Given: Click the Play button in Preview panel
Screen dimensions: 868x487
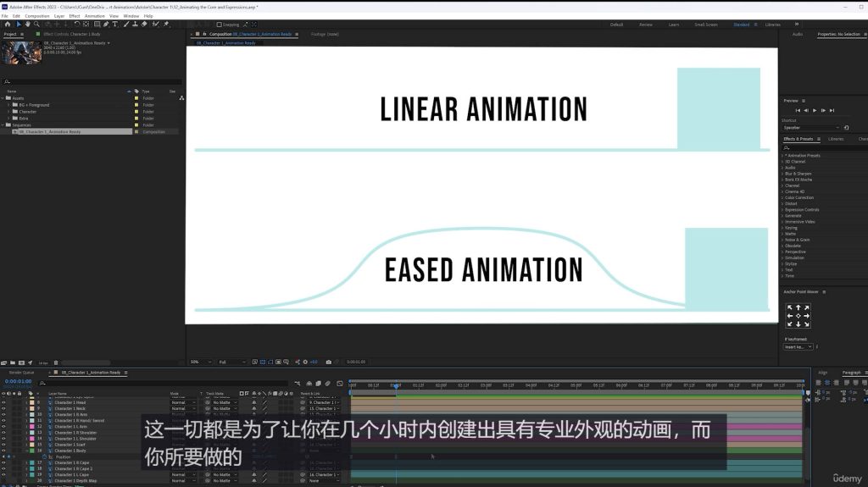Looking at the screenshot, I should [x=815, y=111].
